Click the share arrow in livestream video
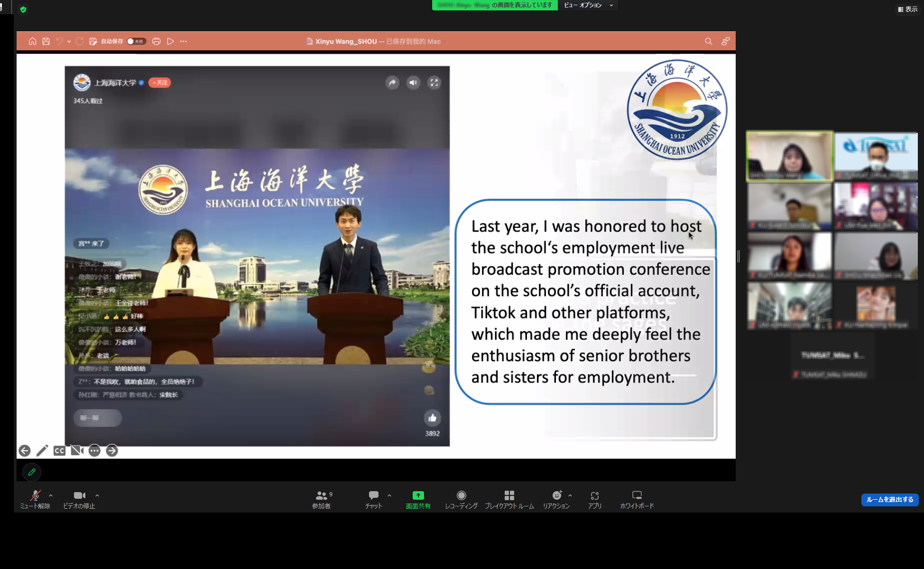The width and height of the screenshot is (924, 569). 392,83
